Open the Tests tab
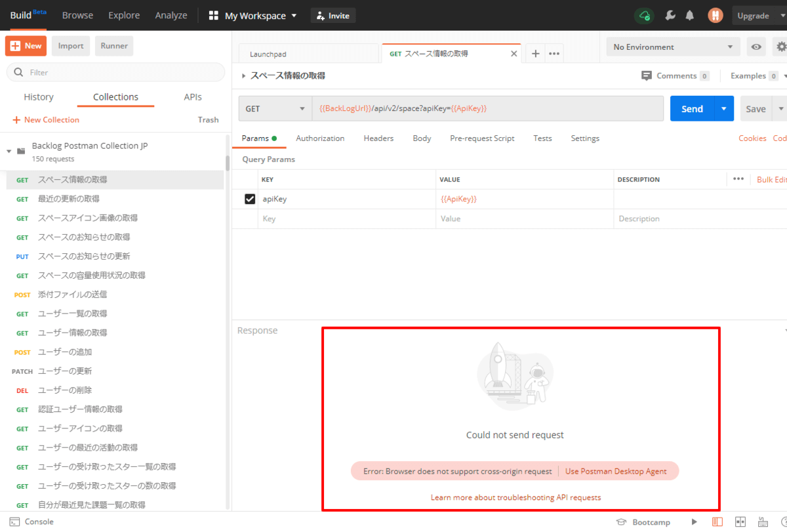 [x=542, y=138]
